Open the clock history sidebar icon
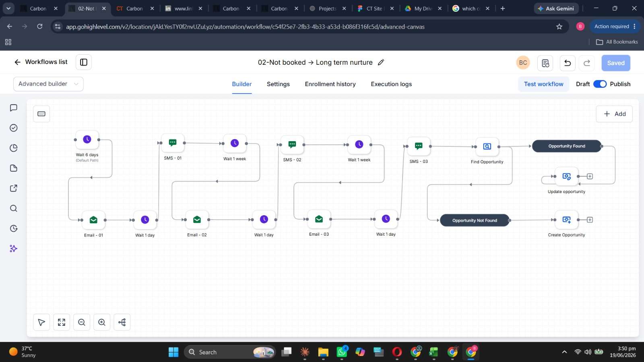 click(13, 228)
